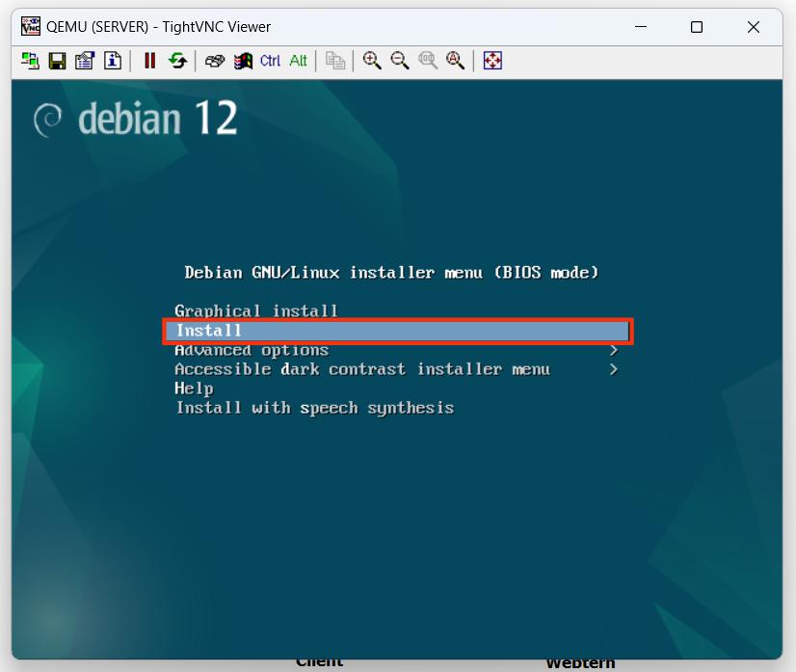Open Connection options icon

(x=85, y=61)
